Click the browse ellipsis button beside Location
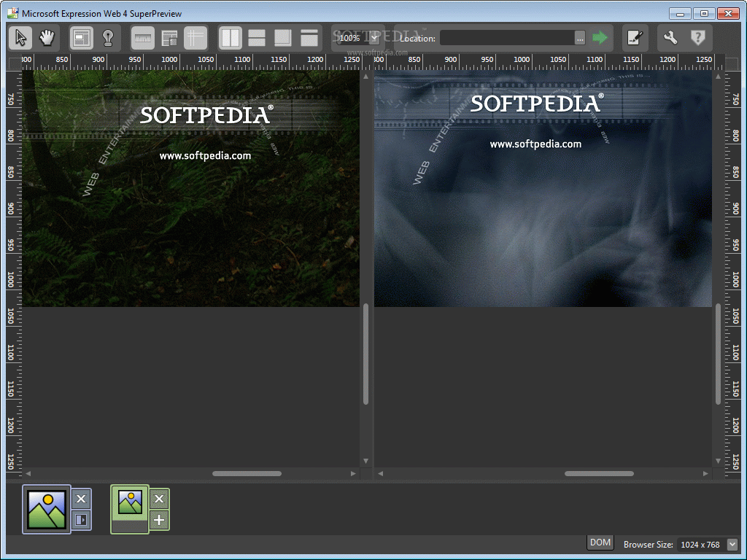 580,38
